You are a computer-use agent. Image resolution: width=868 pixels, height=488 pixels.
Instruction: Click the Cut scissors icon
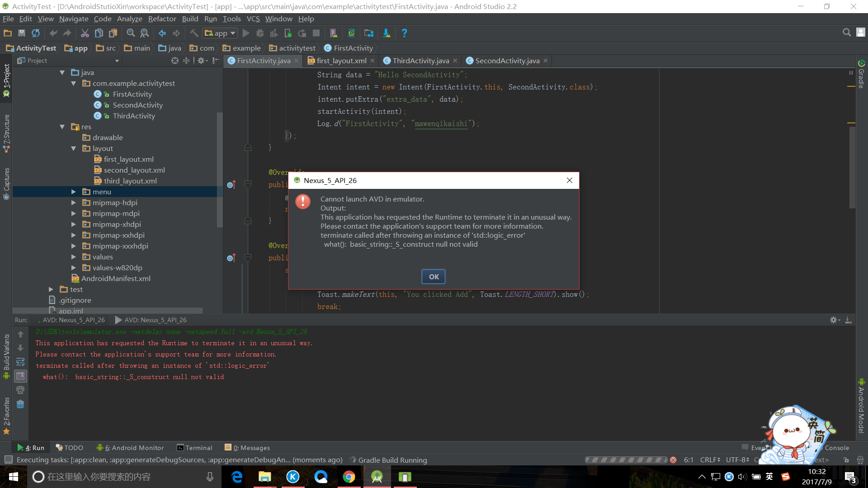pos(85,33)
